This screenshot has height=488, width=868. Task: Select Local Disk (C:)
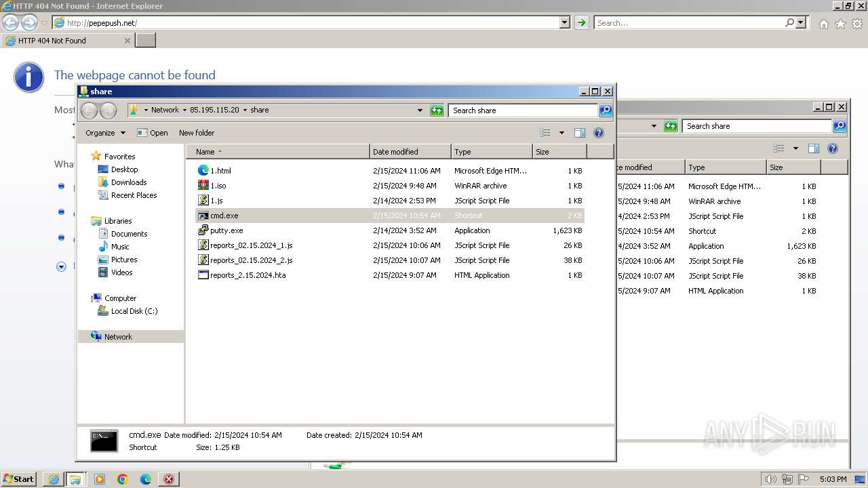127,311
